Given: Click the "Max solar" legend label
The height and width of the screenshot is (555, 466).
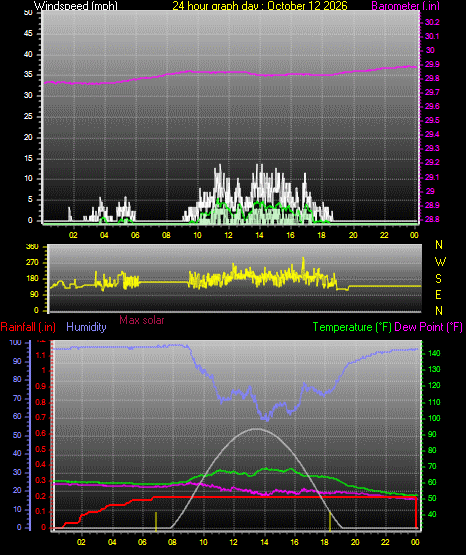Looking at the screenshot, I should click(142, 320).
